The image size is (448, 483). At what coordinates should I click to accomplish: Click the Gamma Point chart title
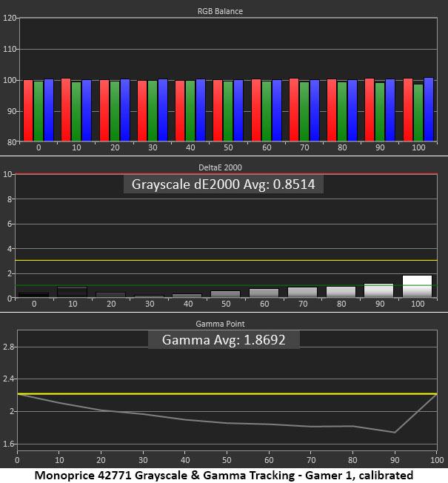click(220, 324)
